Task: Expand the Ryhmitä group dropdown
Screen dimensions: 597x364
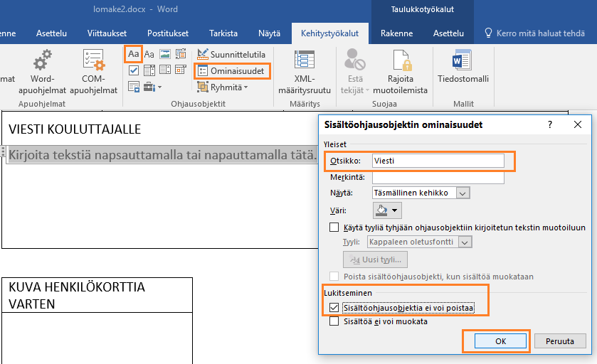Action: [223, 87]
